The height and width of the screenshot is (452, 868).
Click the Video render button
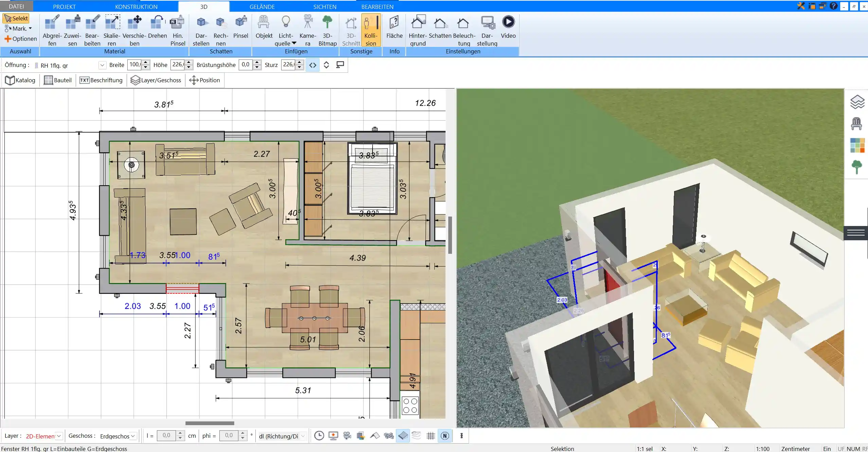pyautogui.click(x=508, y=27)
